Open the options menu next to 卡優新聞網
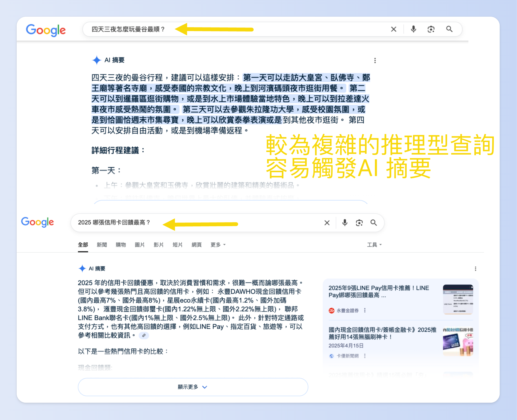 coord(365,356)
